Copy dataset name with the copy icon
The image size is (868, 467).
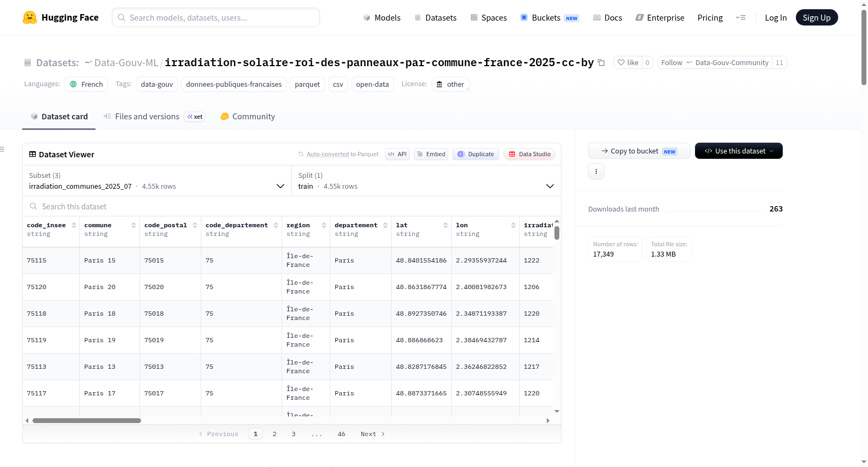[601, 62]
